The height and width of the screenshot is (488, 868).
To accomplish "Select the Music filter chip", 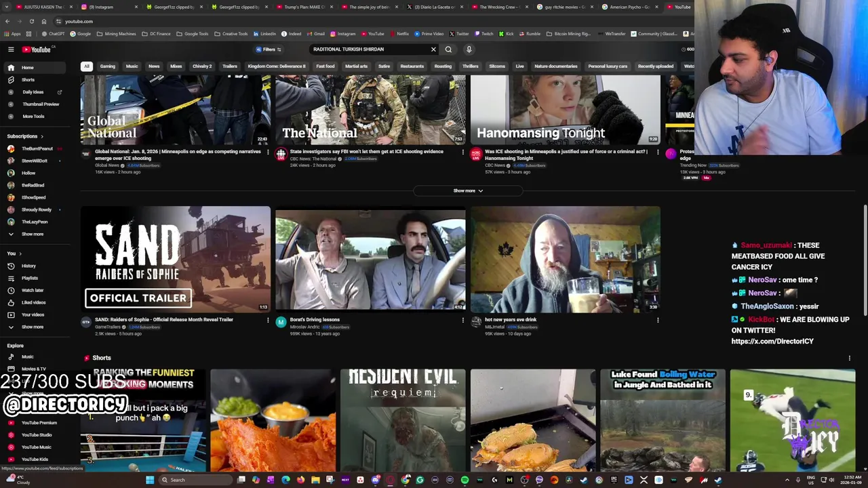I will (132, 66).
